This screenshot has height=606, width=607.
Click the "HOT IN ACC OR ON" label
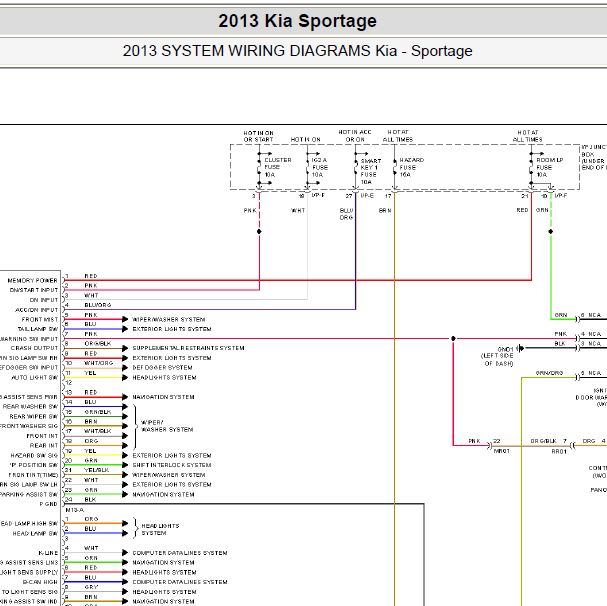click(355, 136)
